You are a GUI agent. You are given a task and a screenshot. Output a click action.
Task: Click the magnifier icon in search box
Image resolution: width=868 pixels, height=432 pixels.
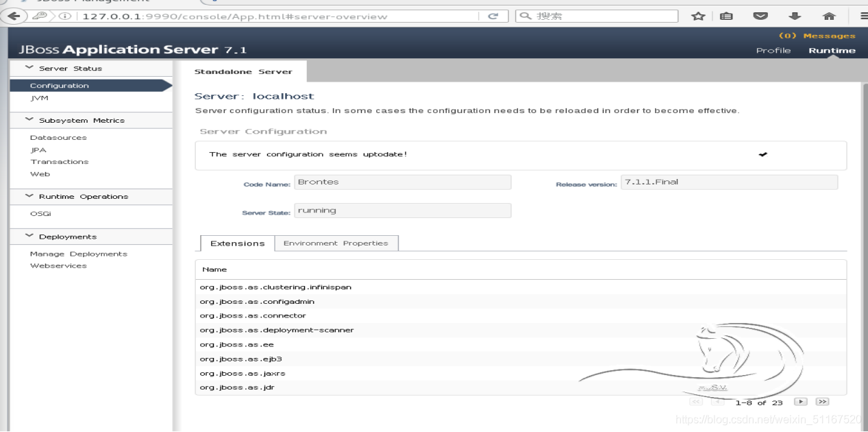(526, 16)
